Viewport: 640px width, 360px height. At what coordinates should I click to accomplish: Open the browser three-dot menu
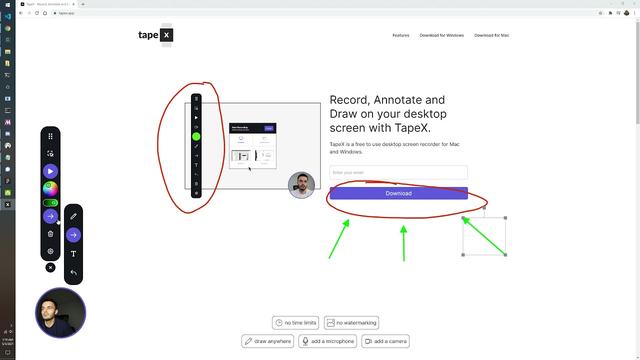(x=635, y=13)
